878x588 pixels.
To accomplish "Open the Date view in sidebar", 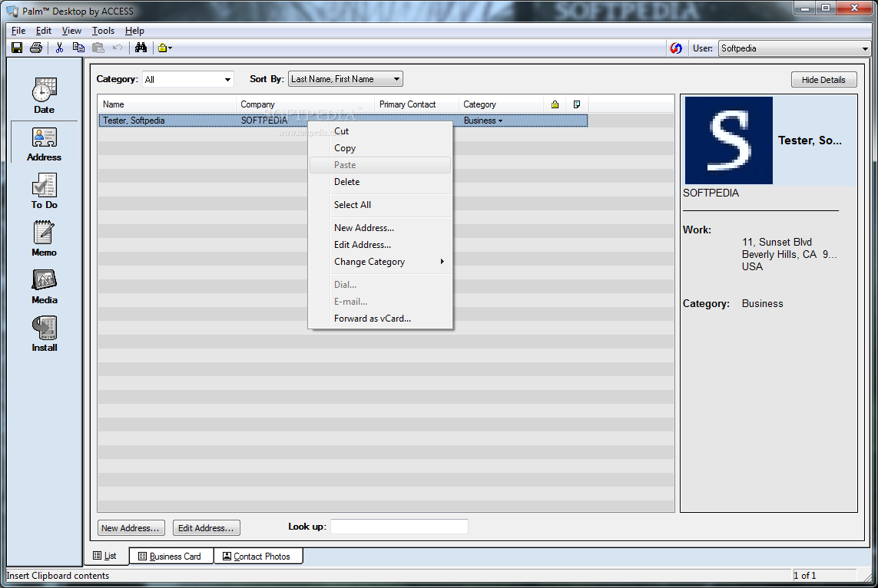I will (x=45, y=96).
